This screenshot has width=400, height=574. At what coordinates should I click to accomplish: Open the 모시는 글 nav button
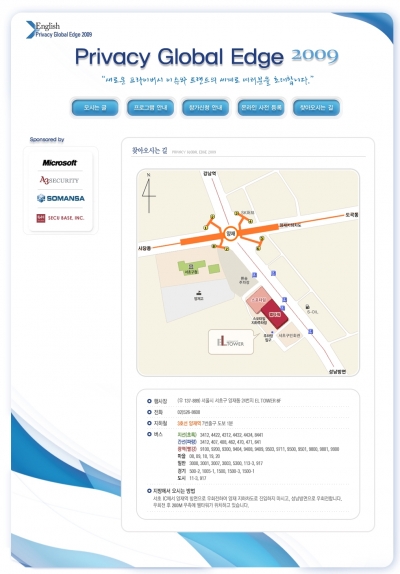[x=95, y=108]
